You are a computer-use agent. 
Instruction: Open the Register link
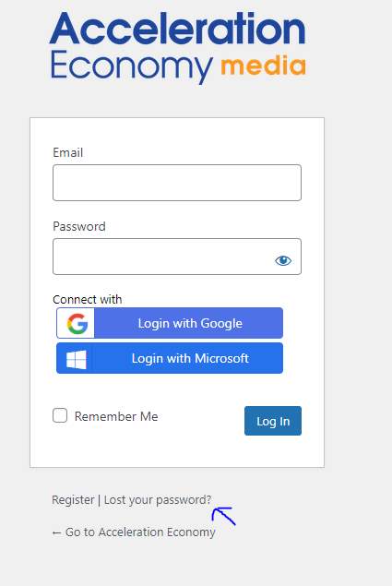click(73, 499)
